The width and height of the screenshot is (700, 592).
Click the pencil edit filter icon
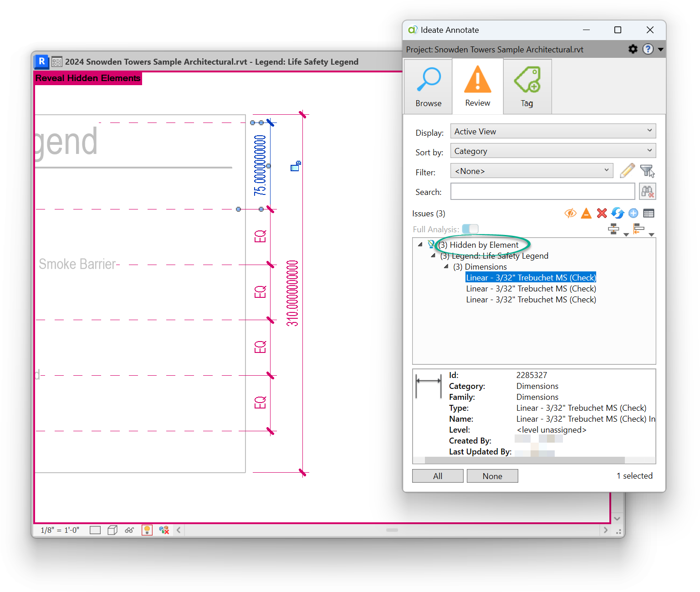point(627,171)
